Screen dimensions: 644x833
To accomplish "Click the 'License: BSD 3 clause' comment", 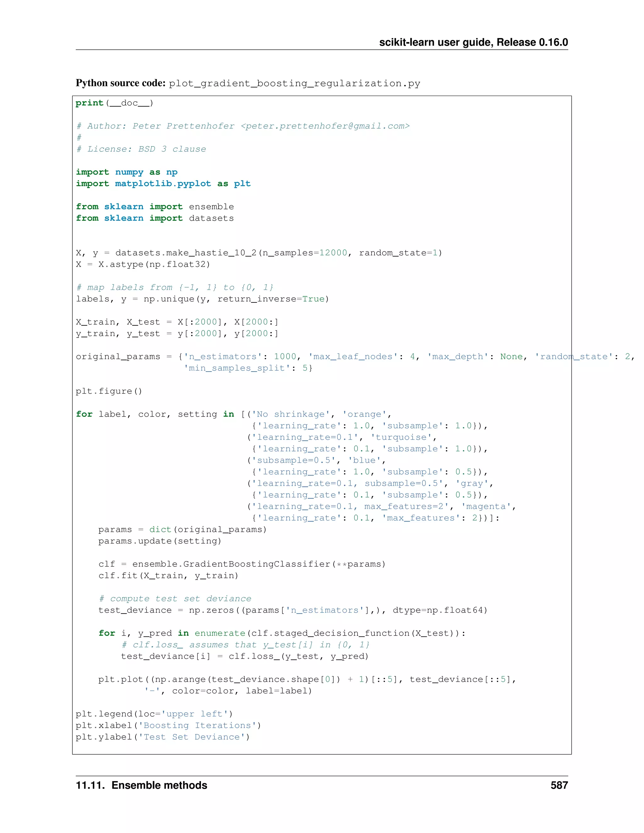I will [141, 149].
